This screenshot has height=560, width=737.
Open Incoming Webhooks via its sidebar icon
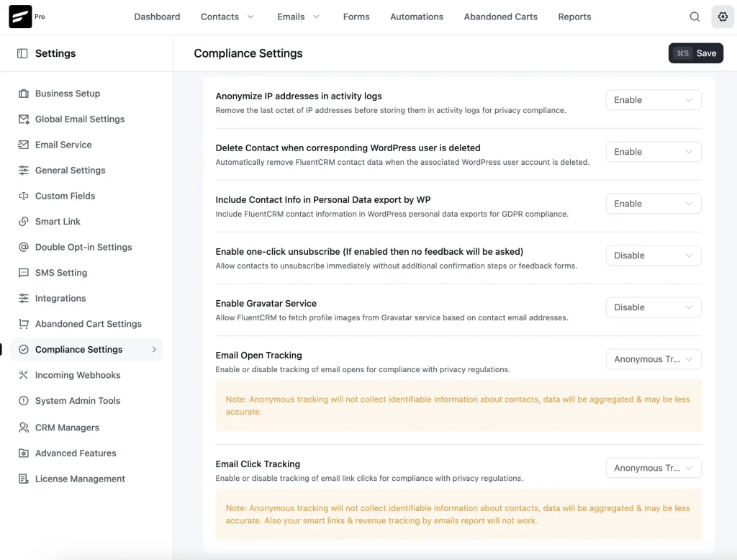click(x=24, y=375)
